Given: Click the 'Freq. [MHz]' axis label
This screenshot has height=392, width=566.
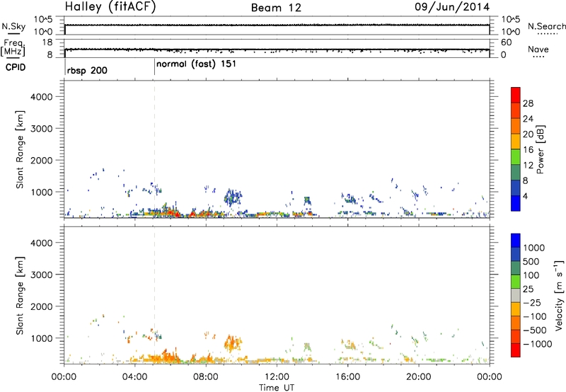Looking at the screenshot, I should click(13, 47).
